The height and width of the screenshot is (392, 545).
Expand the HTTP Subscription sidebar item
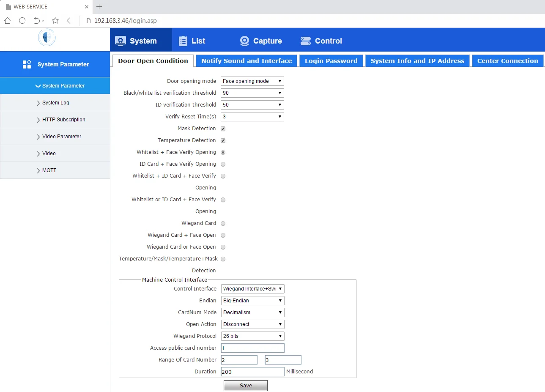pyautogui.click(x=63, y=120)
